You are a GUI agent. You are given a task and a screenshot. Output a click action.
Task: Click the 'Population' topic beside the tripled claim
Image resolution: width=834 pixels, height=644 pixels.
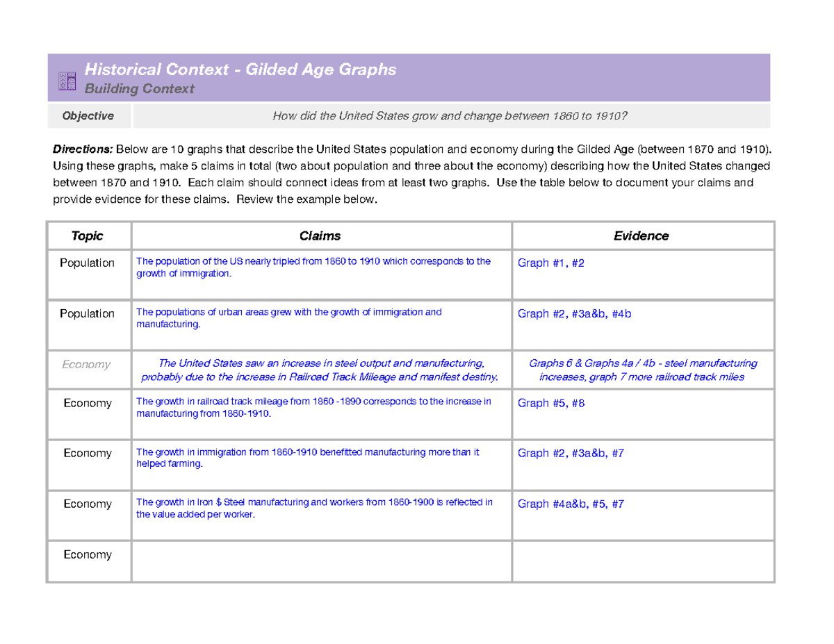pos(87,263)
